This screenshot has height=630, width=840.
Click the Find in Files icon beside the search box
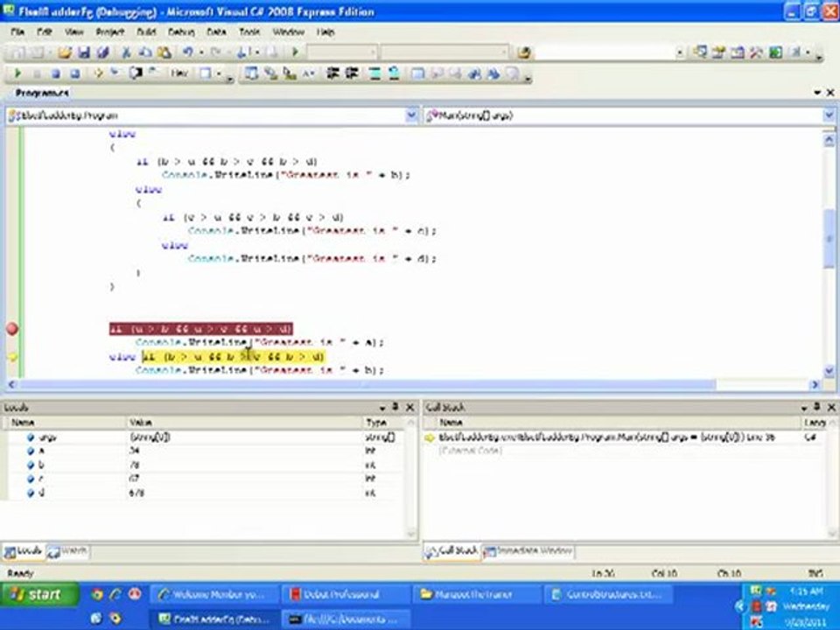click(x=524, y=52)
